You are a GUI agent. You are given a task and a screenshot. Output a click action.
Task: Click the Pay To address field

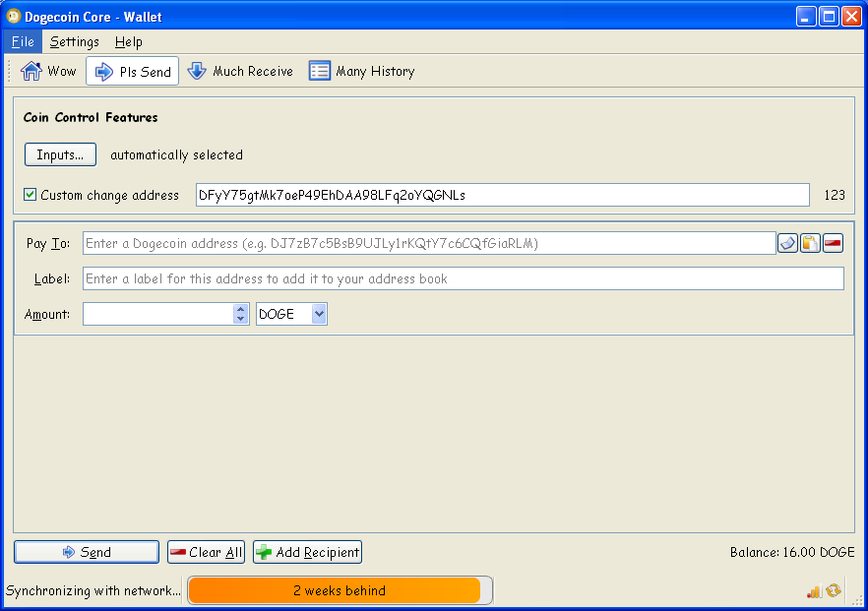(429, 243)
